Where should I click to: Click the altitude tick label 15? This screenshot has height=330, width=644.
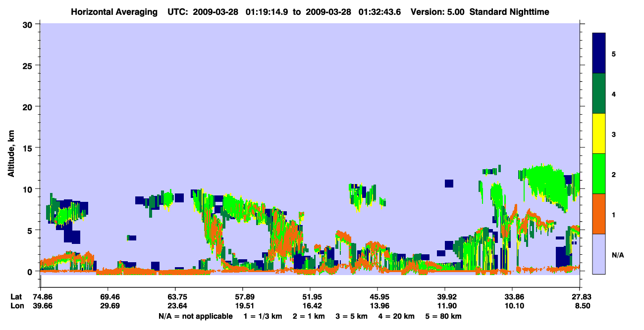(x=29, y=147)
